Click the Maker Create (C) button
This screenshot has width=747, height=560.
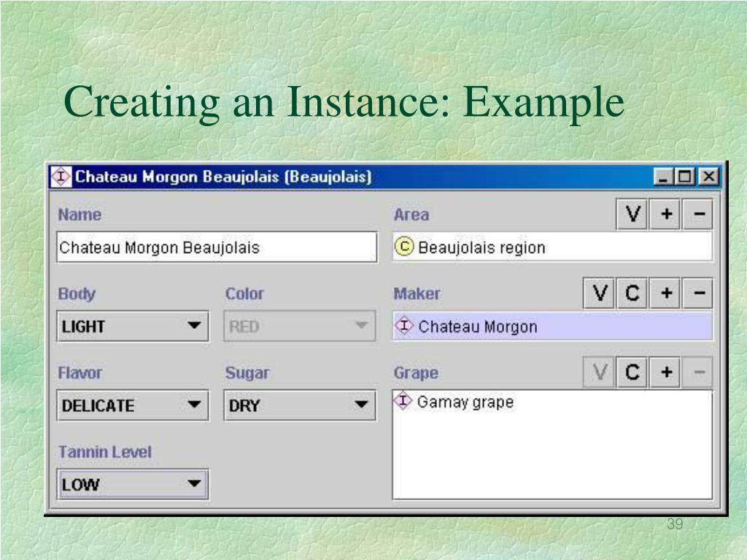pyautogui.click(x=632, y=293)
